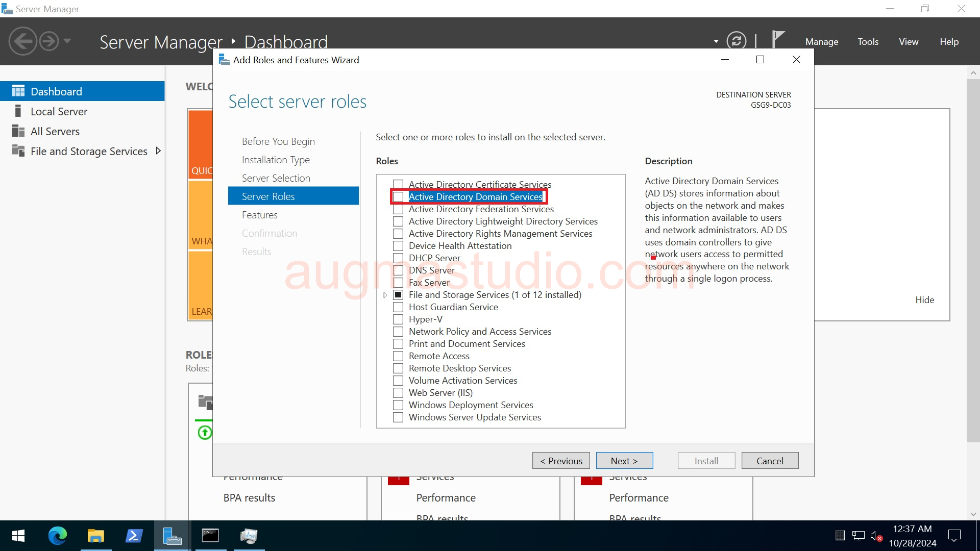Check the DNS Server checkbox

point(398,270)
